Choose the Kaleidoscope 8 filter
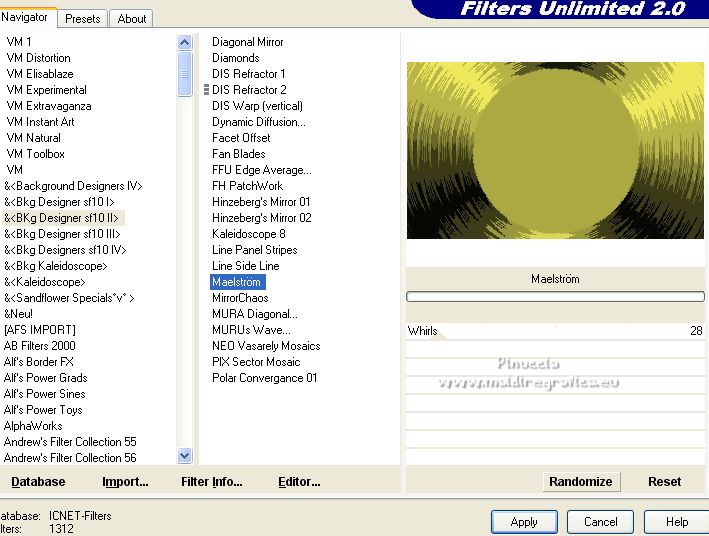709x536 pixels. pos(249,234)
